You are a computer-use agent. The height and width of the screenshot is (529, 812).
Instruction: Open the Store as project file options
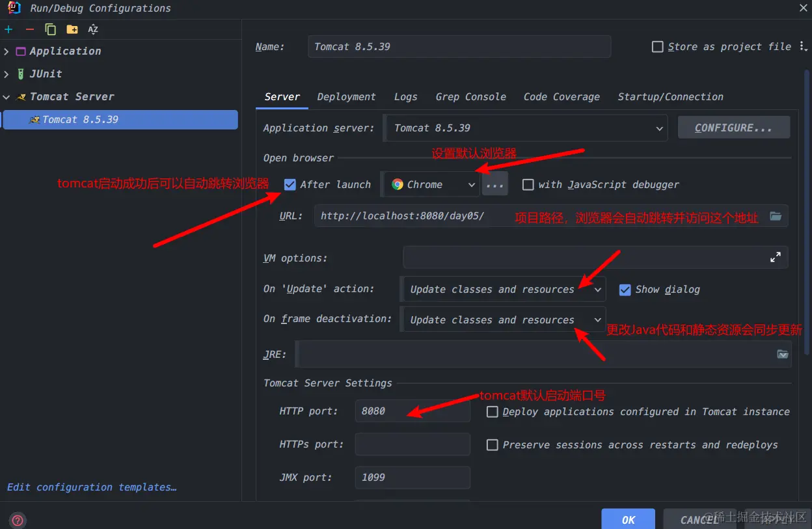[x=802, y=46]
